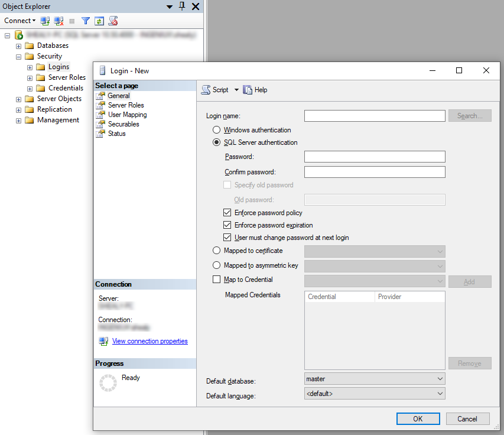Select the Security folder in tree
504x435 pixels.
pyautogui.click(x=50, y=56)
